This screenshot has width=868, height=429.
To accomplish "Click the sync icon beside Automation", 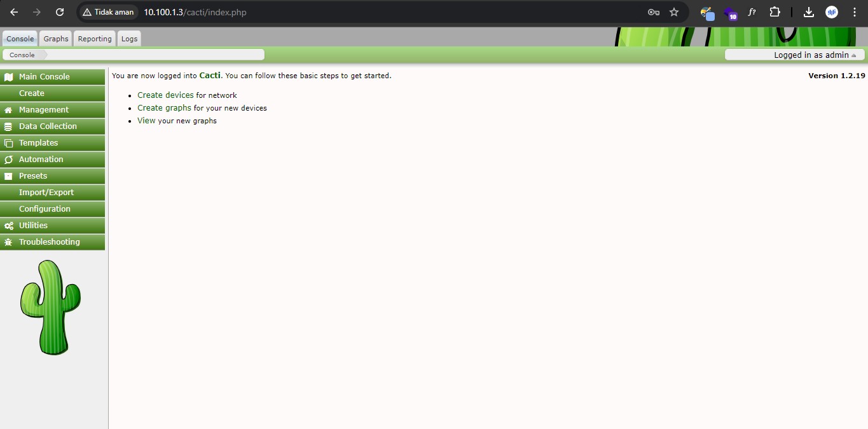I will (8, 160).
